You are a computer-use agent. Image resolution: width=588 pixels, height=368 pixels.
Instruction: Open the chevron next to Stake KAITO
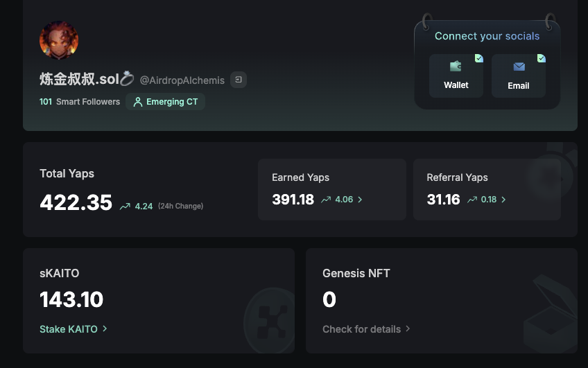pos(105,328)
